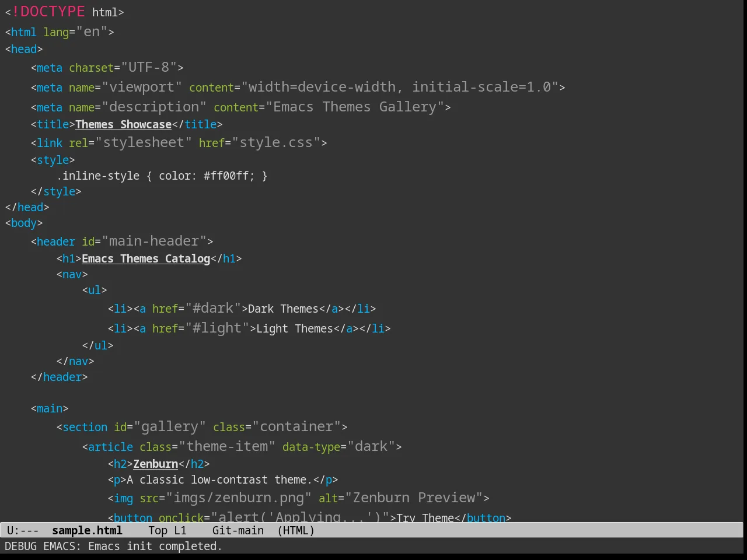Click the "style.css" href value
Screen dimensions: 747x560
coord(276,142)
